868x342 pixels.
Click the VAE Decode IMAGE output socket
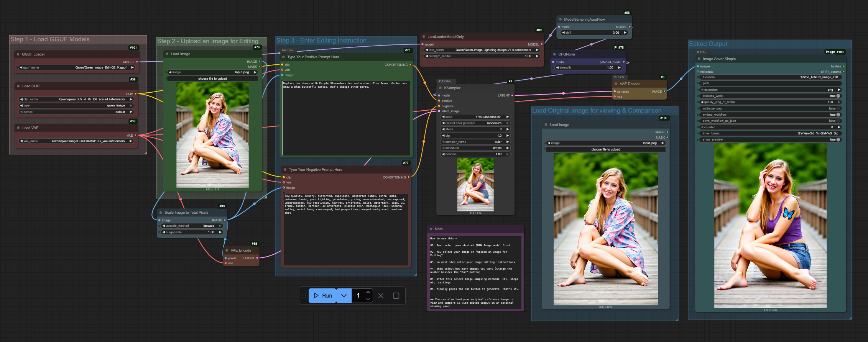click(664, 92)
